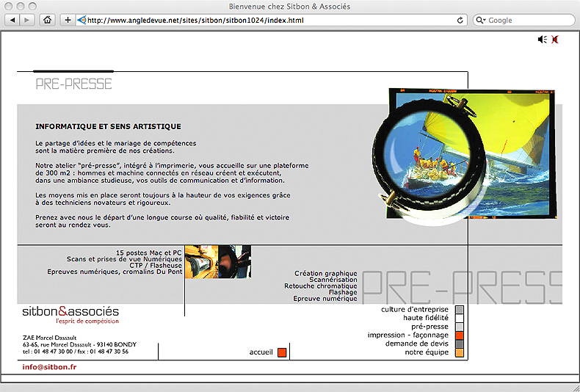Viewport: 580px width, 392px height.
Task: Mute sound with crossed-out speaker icon
Action: 554,39
